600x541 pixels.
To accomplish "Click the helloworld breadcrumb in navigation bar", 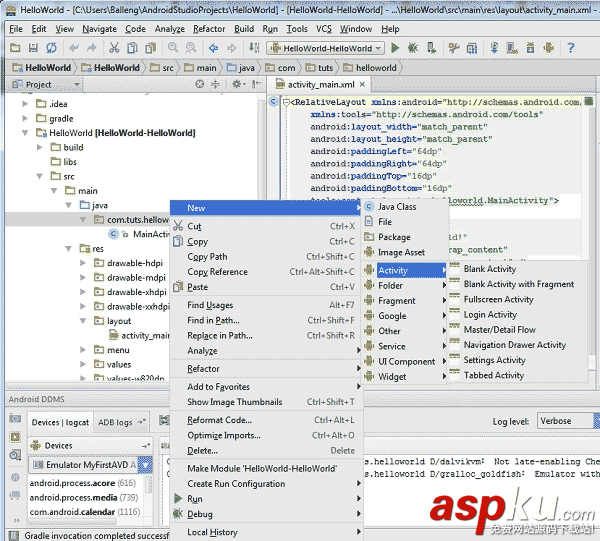I will 370,68.
